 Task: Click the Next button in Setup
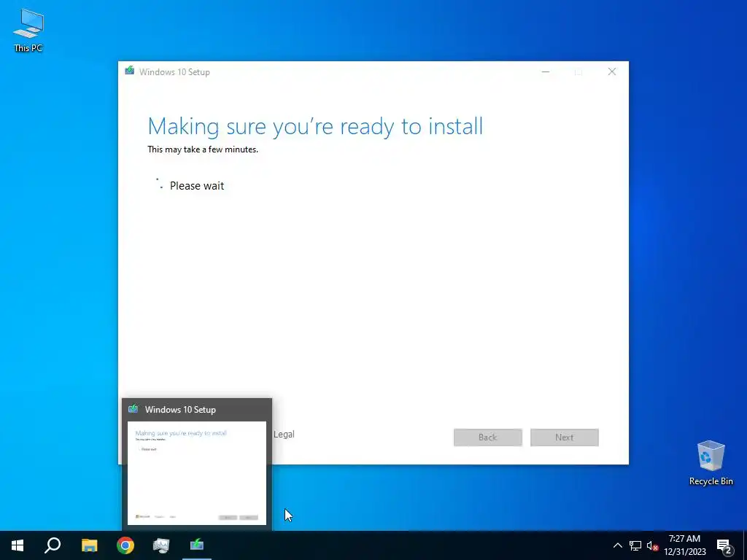click(x=565, y=437)
